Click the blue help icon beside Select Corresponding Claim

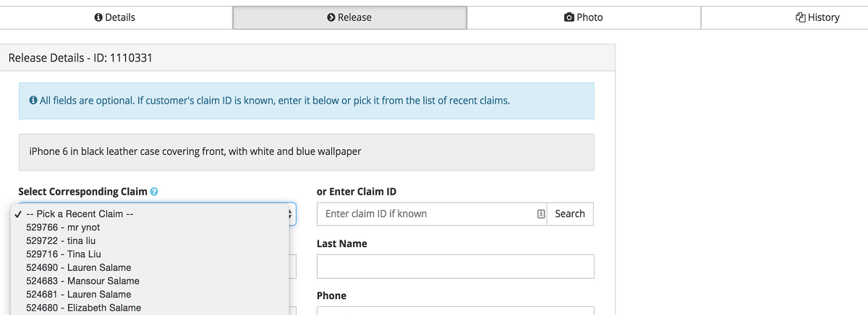tap(154, 192)
